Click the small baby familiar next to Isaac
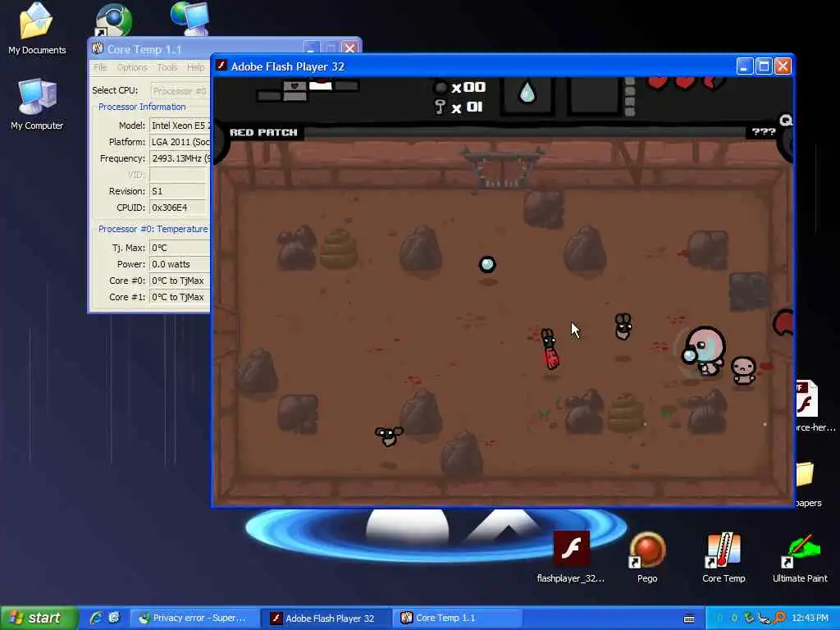 coord(743,370)
